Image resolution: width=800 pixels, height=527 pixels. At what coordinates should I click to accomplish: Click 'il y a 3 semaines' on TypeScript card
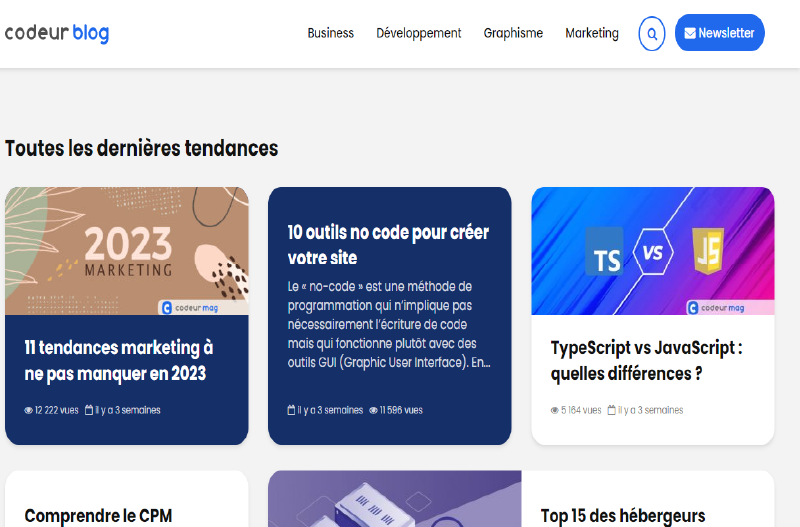pyautogui.click(x=651, y=410)
